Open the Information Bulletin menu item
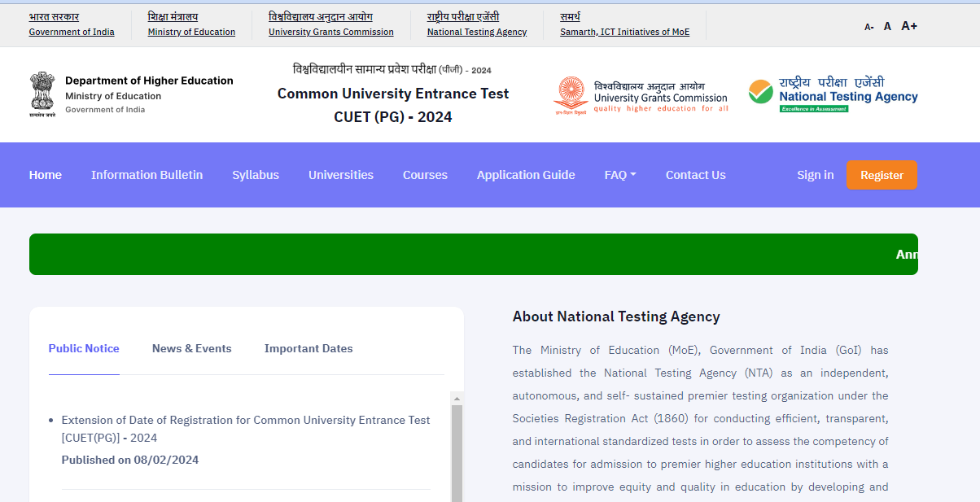This screenshot has width=980, height=502. (x=147, y=175)
